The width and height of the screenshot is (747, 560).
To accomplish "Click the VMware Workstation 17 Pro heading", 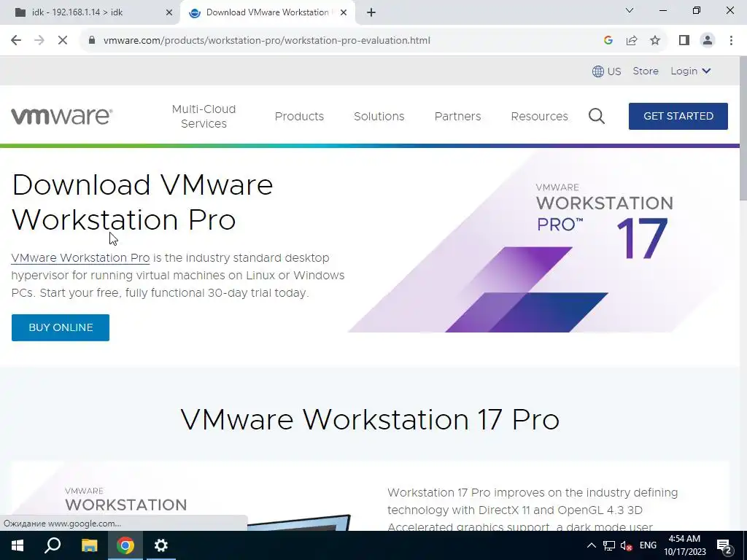I will coord(370,419).
